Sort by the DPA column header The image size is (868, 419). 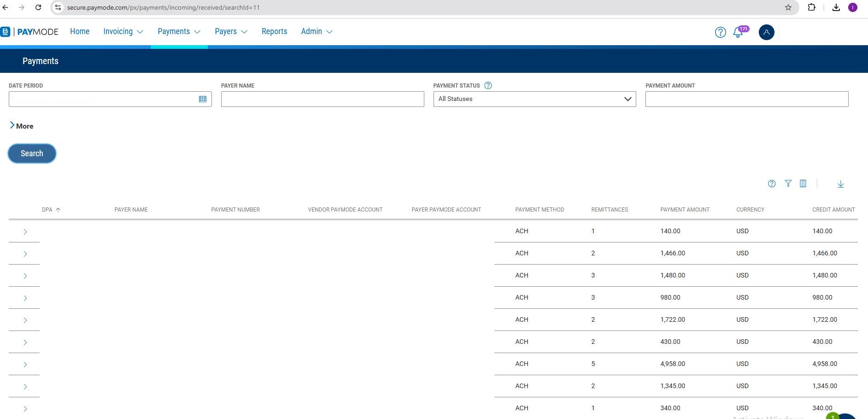[x=47, y=210]
